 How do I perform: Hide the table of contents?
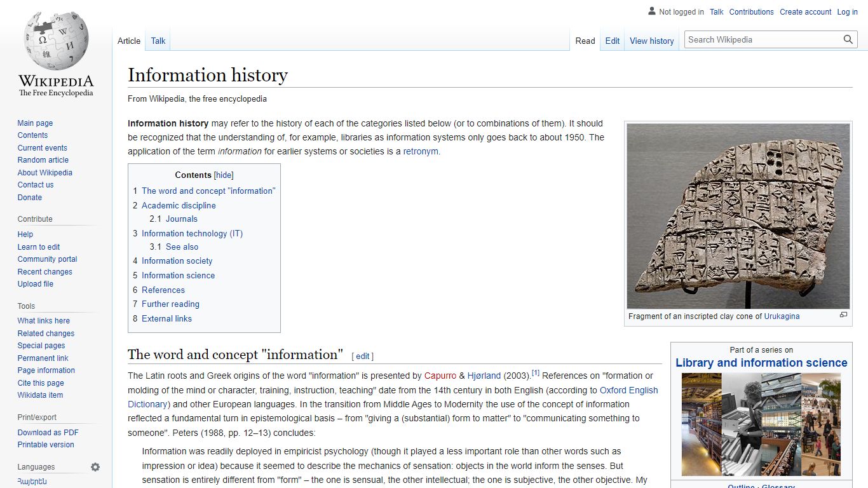coord(224,175)
